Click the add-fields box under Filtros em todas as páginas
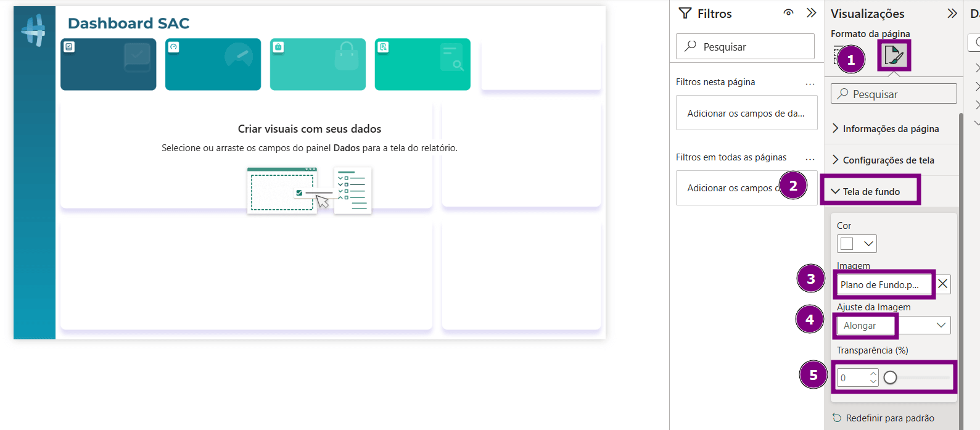This screenshot has height=430, width=980. click(x=747, y=188)
